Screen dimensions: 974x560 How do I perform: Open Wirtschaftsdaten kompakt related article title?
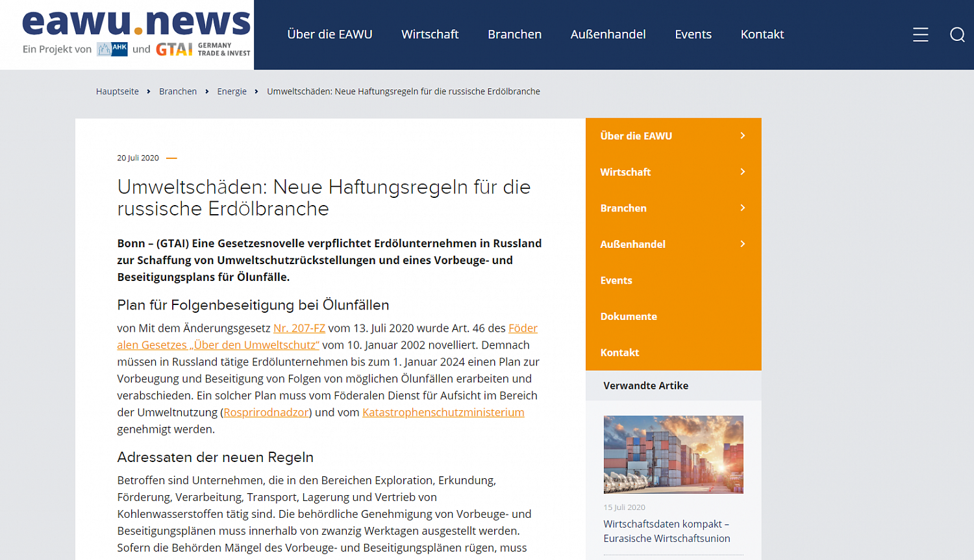click(667, 531)
